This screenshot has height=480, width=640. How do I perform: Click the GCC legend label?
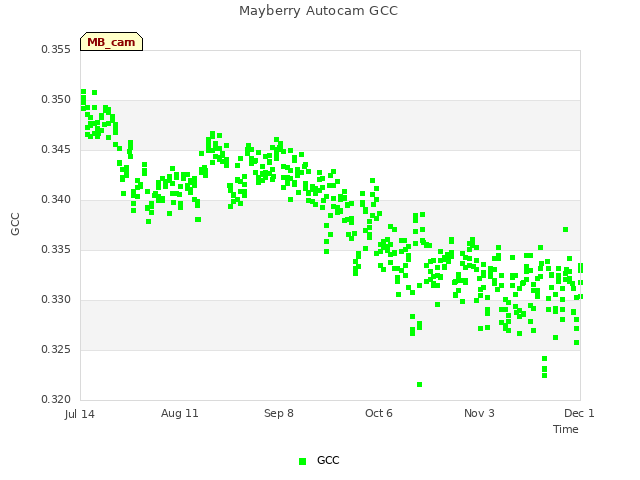(x=328, y=460)
